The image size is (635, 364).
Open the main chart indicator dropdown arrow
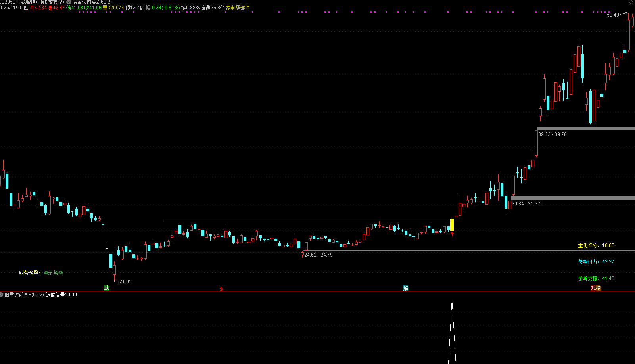[x=69, y=2]
